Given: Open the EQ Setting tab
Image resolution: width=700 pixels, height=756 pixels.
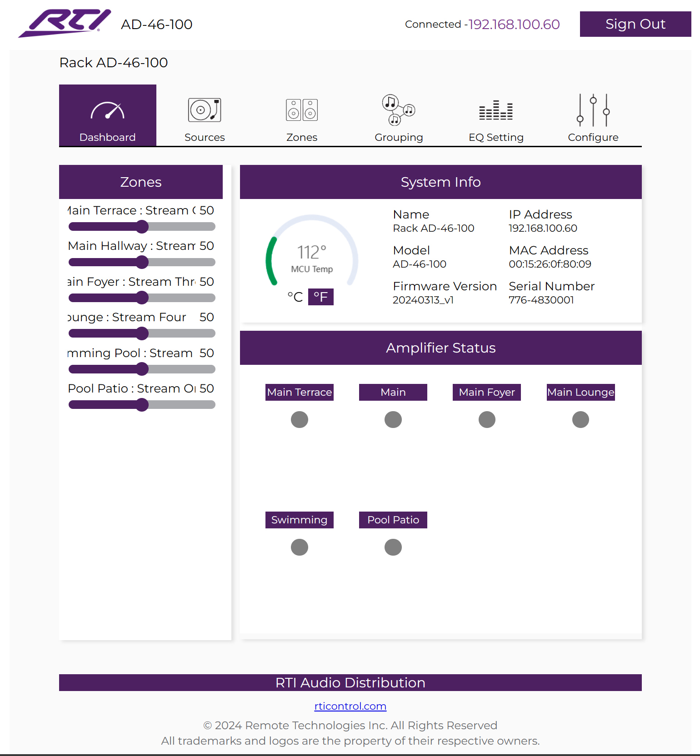Looking at the screenshot, I should tap(496, 115).
